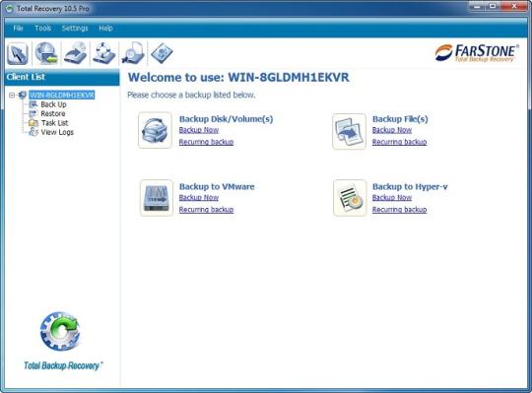Click the disc with arrow toolbar icon
532x393 pixels.
(75, 53)
